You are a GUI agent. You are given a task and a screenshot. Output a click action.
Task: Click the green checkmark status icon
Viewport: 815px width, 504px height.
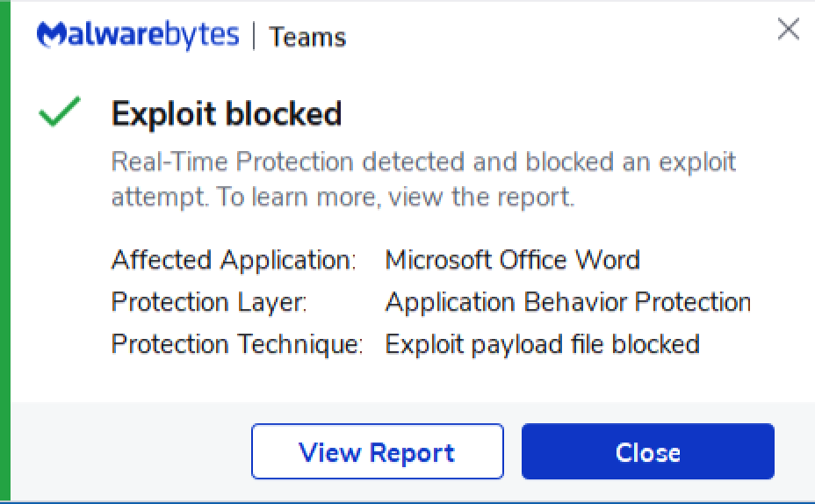[59, 112]
